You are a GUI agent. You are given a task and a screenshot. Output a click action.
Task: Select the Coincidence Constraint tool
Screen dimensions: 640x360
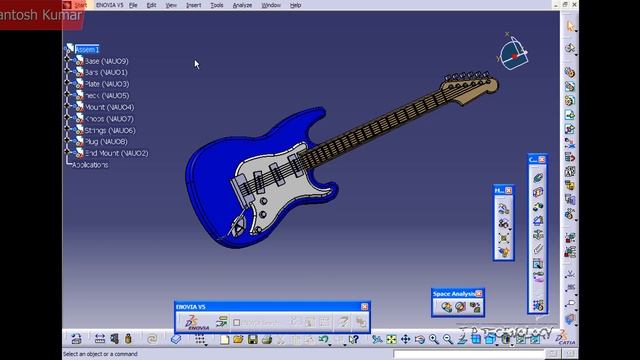click(538, 178)
